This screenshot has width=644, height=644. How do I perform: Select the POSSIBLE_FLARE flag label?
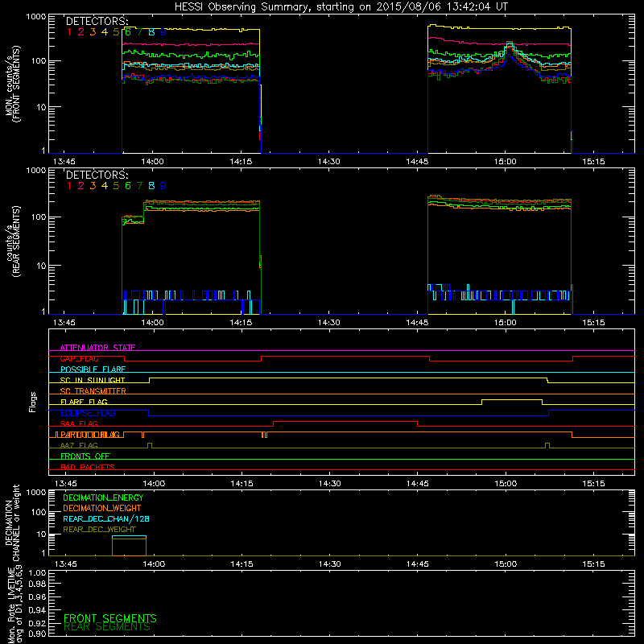point(93,369)
